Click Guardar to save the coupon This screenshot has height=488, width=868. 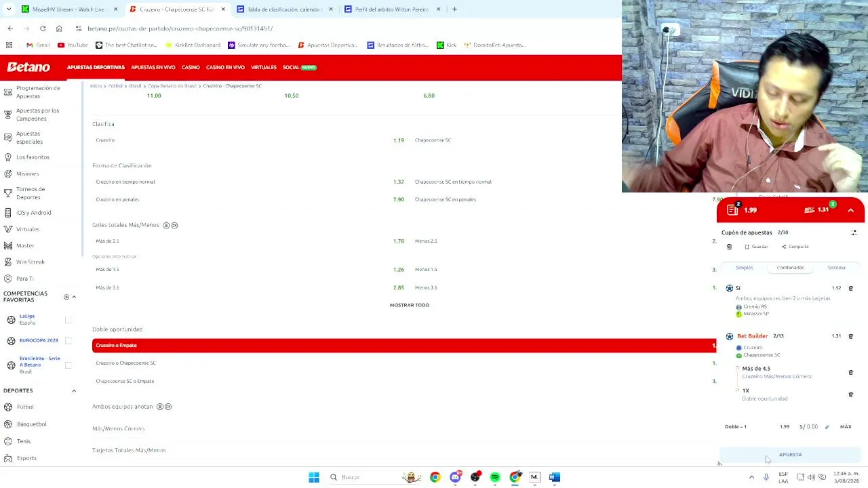757,247
